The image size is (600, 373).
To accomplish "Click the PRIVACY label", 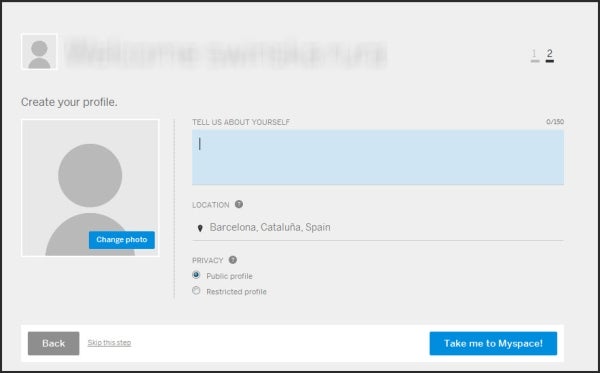I will click(207, 261).
